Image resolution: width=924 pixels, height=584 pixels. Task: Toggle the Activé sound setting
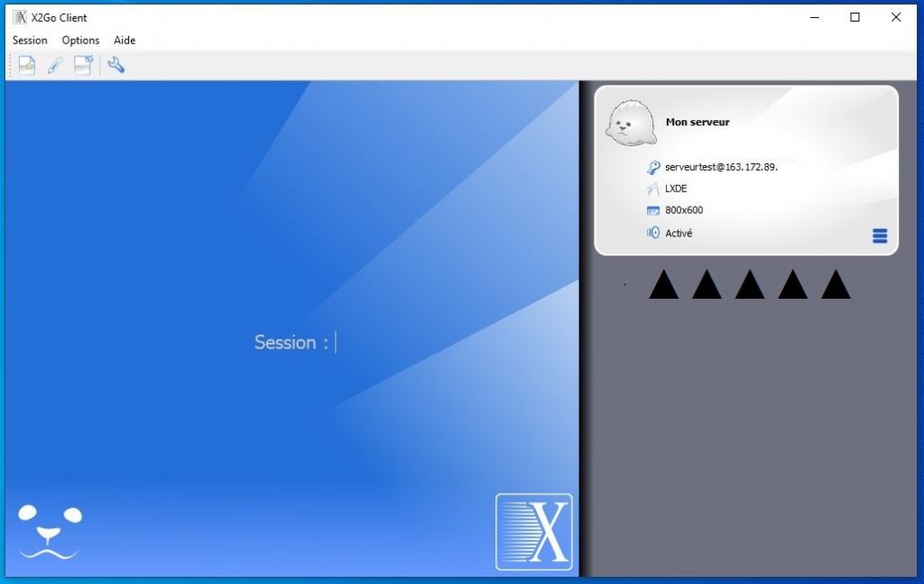pyautogui.click(x=679, y=233)
